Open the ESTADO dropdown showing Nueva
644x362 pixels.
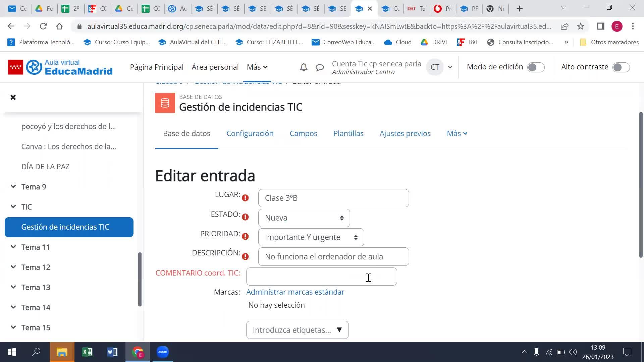(x=304, y=218)
